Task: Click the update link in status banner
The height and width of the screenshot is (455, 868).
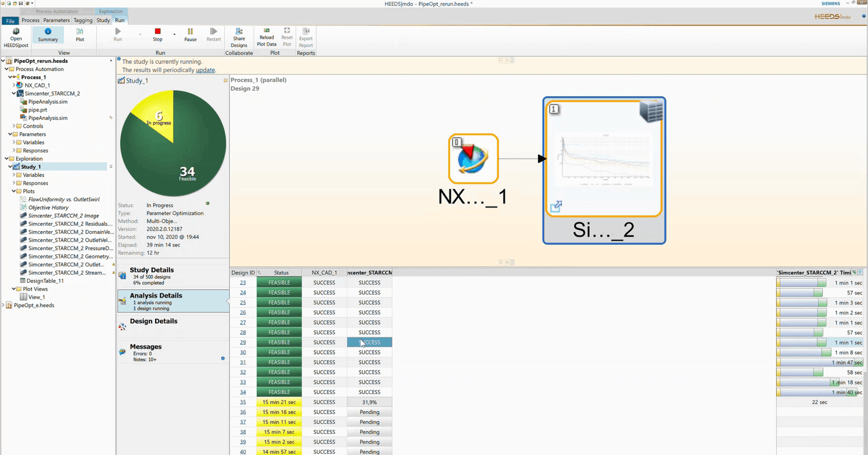Action: pyautogui.click(x=205, y=70)
